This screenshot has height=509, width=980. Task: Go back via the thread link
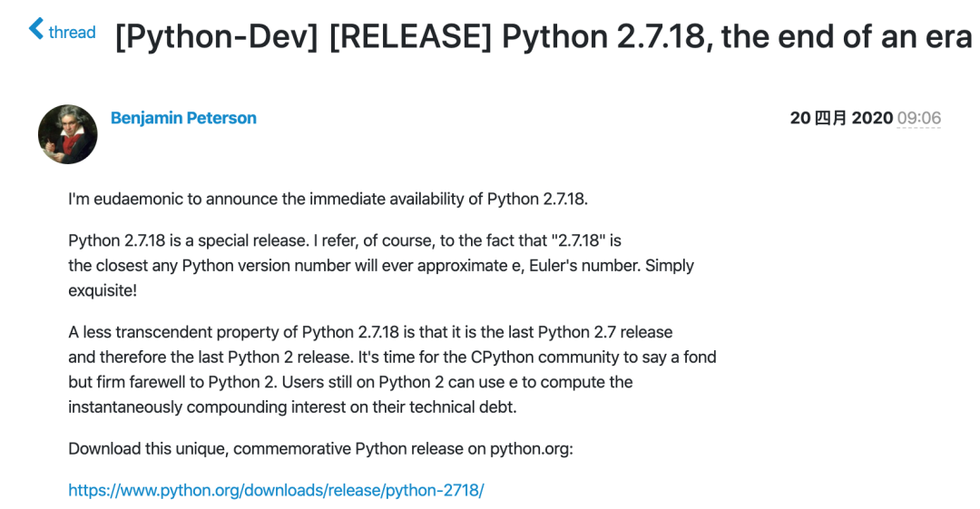point(72,32)
